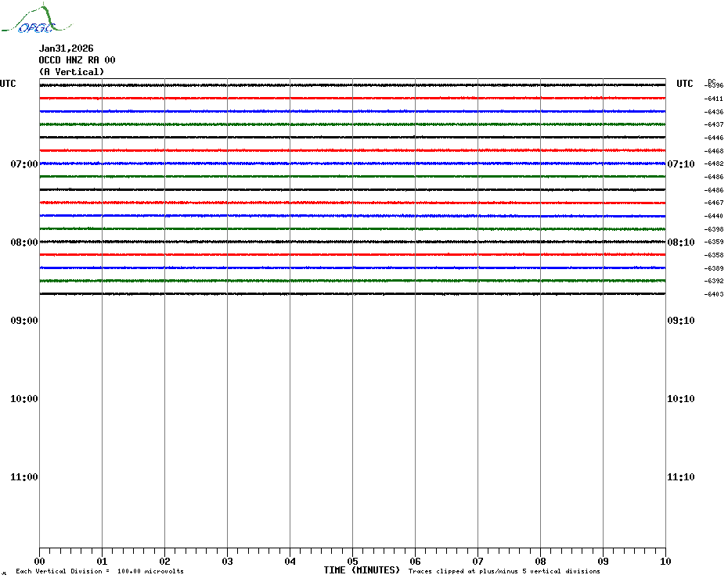The height and width of the screenshot is (582, 728).
Task: Click the red trace with DC offset -6411
Action: click(x=352, y=99)
